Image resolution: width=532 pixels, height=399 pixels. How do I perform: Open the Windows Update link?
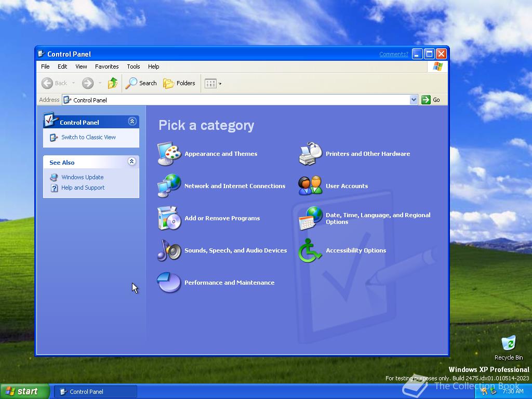pyautogui.click(x=83, y=177)
